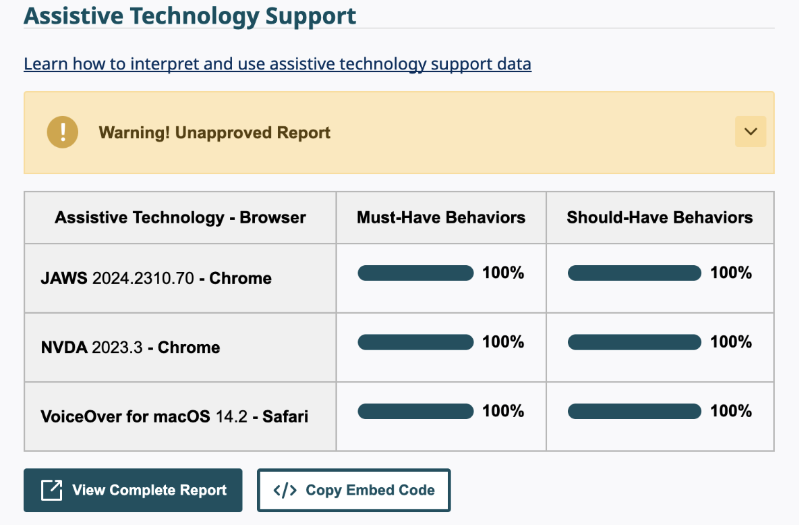Click the </> embed code icon
Image resolution: width=812 pixels, height=525 pixels.
tap(286, 490)
